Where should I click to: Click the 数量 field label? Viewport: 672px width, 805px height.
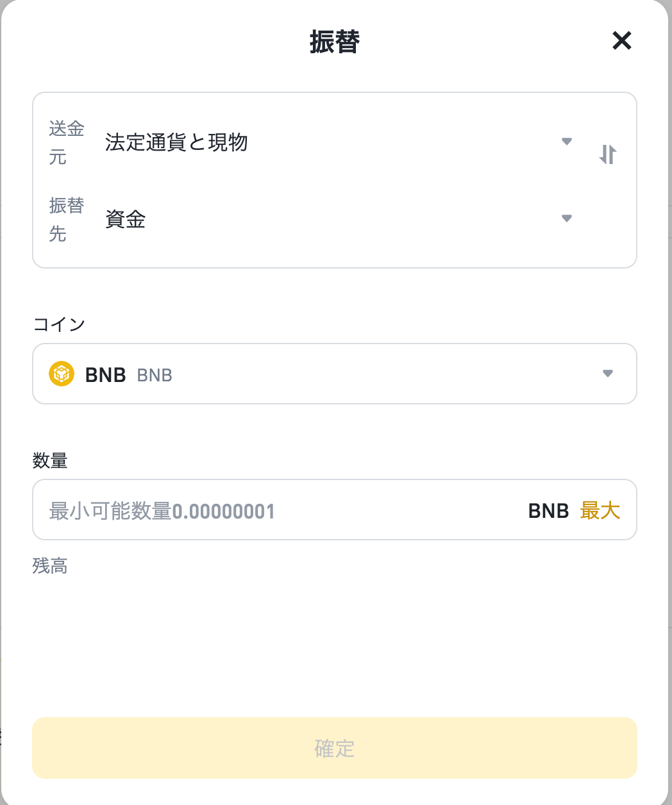[50, 460]
